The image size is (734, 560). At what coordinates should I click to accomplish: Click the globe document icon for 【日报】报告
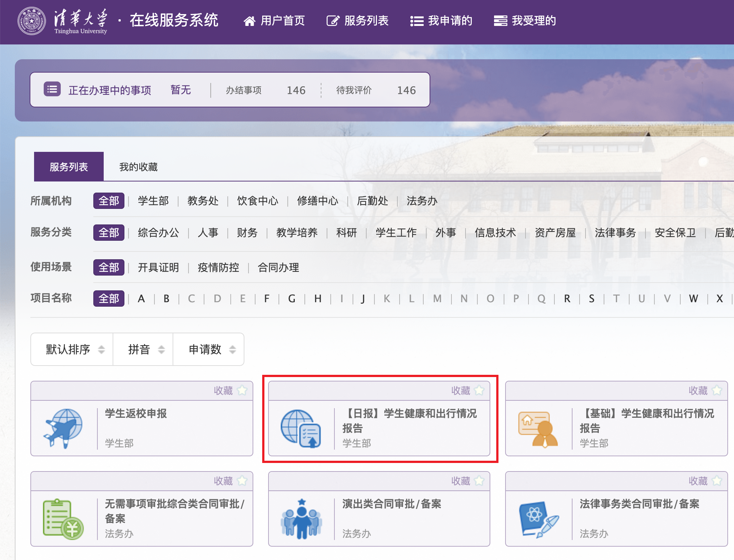301,428
